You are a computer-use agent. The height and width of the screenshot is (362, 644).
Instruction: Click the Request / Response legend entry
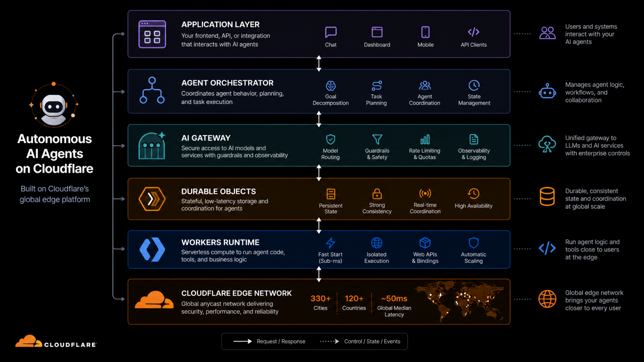(269, 341)
